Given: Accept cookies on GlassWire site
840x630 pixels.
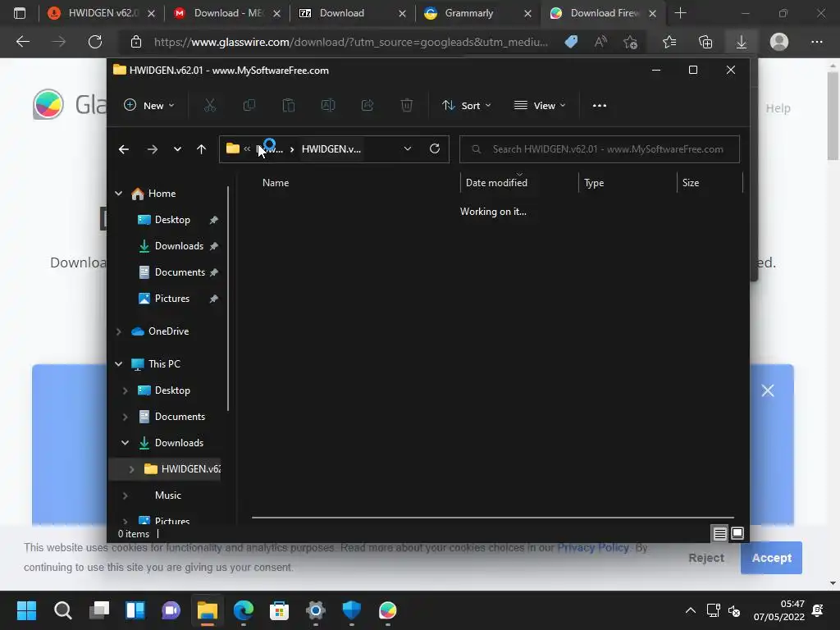Looking at the screenshot, I should pos(771,558).
